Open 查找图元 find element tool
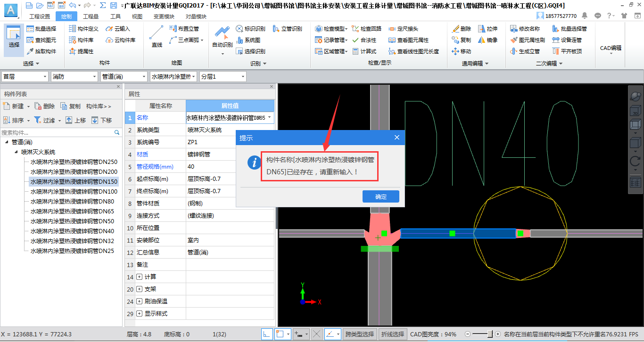This screenshot has width=644, height=342. click(41, 40)
